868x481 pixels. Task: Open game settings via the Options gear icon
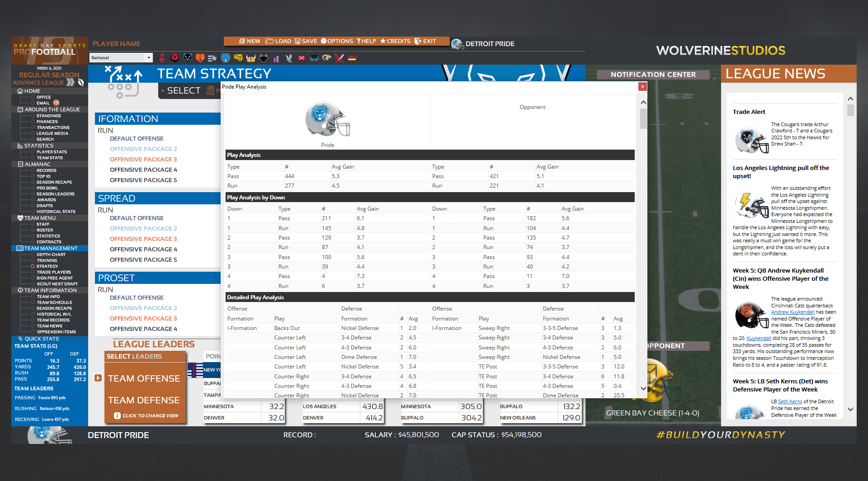(336, 41)
